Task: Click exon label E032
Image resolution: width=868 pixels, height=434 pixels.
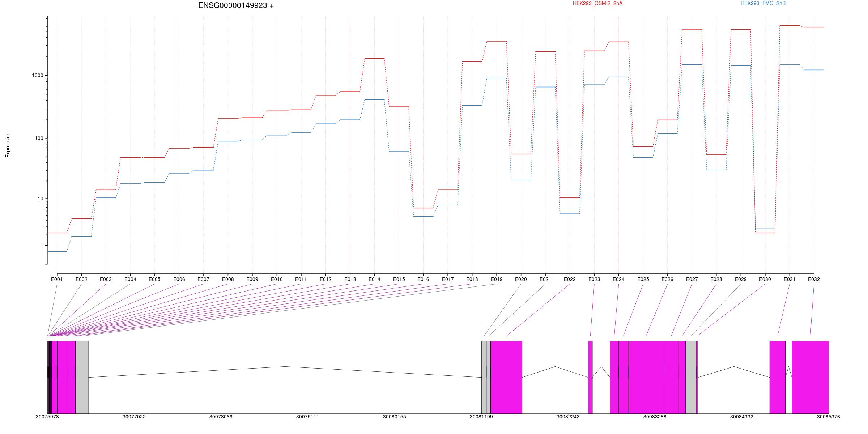Action: tap(814, 279)
